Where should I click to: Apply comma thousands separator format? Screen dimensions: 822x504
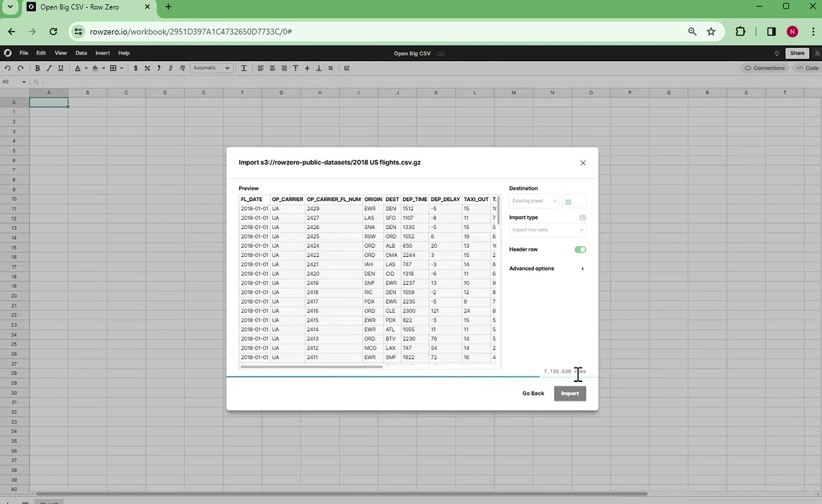pos(159,68)
